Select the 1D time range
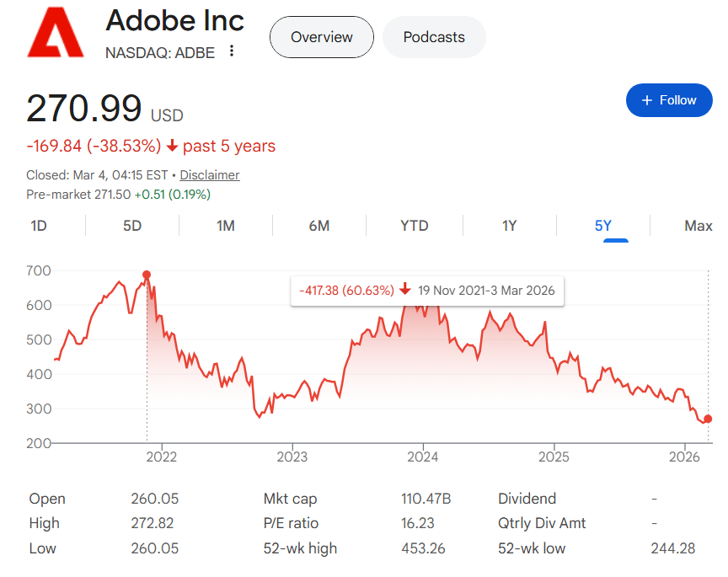Viewport: 728px width, 577px height. 39,226
